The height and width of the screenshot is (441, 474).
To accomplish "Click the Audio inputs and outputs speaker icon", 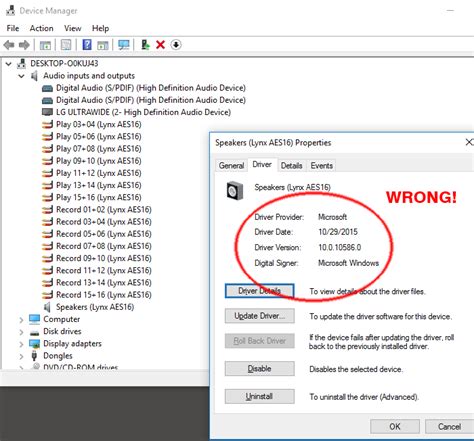I will coord(34,76).
